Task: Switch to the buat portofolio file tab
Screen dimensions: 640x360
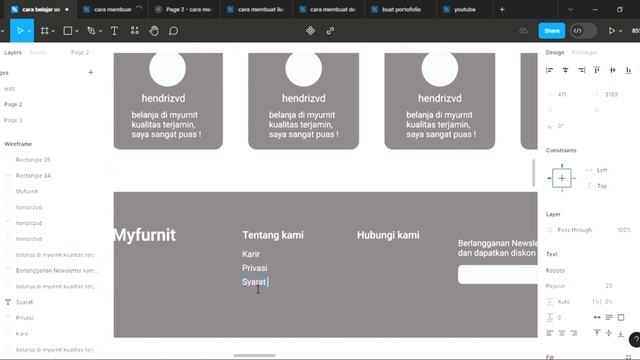Action: [401, 9]
